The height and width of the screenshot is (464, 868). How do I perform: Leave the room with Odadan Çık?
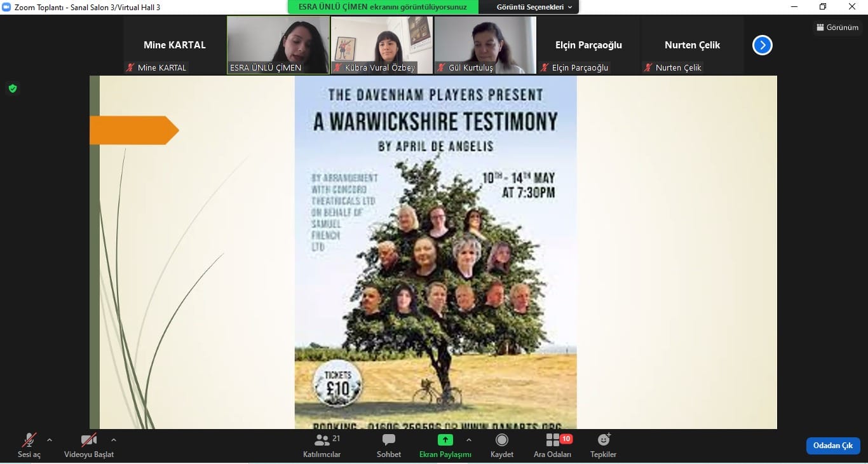click(833, 446)
